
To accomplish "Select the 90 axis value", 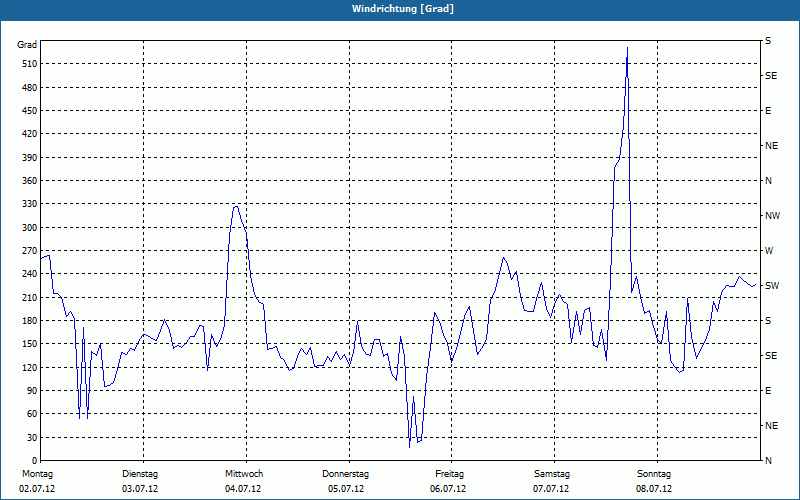I will 33,391.
